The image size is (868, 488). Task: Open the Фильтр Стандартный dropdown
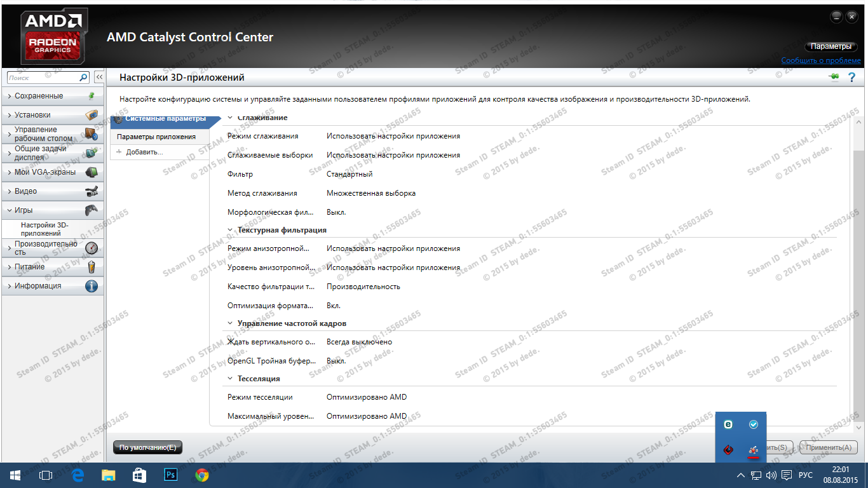[349, 174]
